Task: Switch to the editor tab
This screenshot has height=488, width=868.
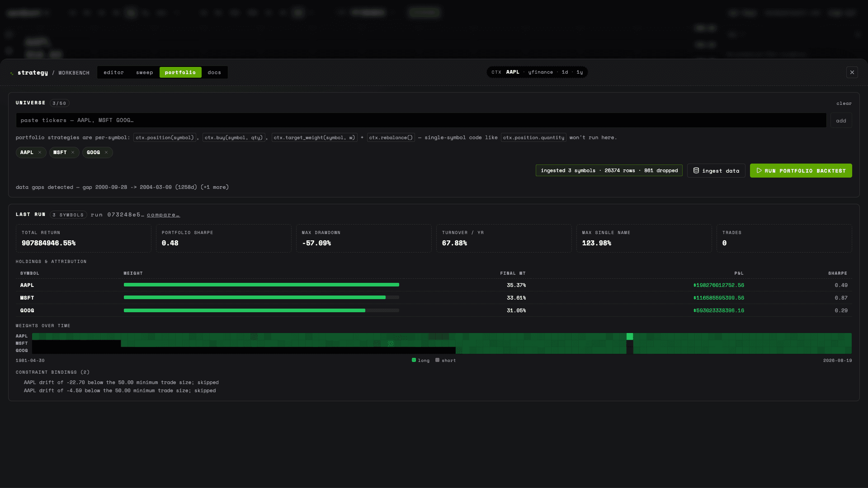Action: [x=113, y=72]
